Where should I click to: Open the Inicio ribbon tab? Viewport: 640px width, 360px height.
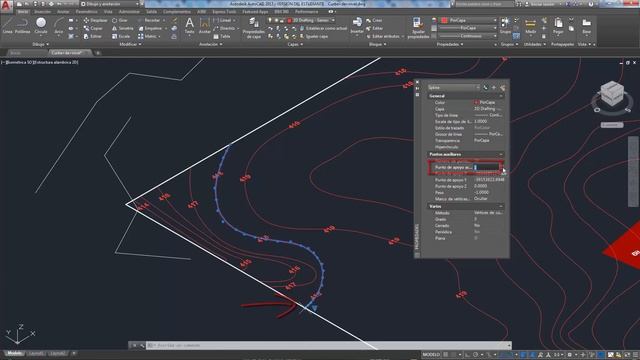pyautogui.click(x=23, y=12)
